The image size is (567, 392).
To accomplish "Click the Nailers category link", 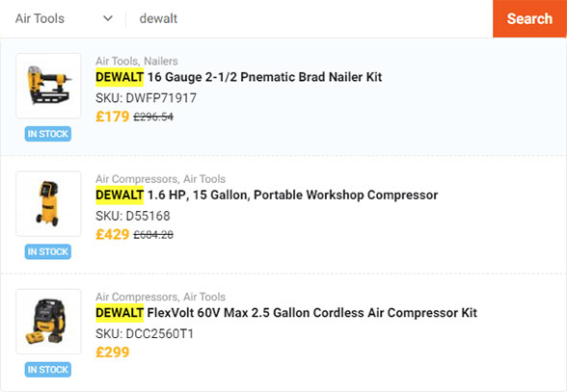I will [161, 61].
